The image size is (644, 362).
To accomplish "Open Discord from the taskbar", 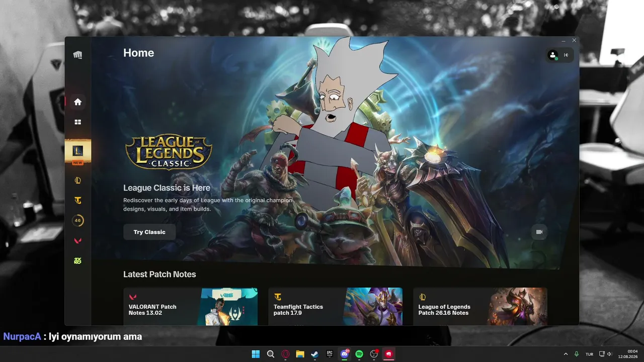I will click(x=345, y=354).
